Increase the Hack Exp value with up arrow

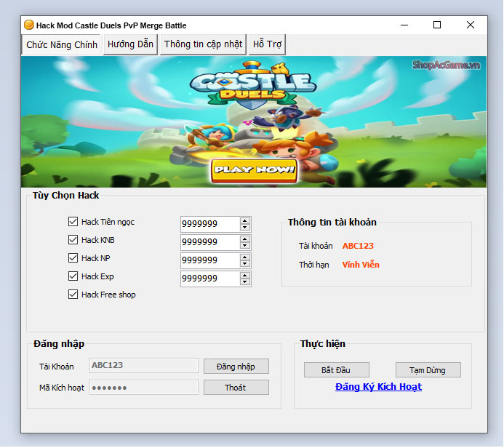[245, 276]
